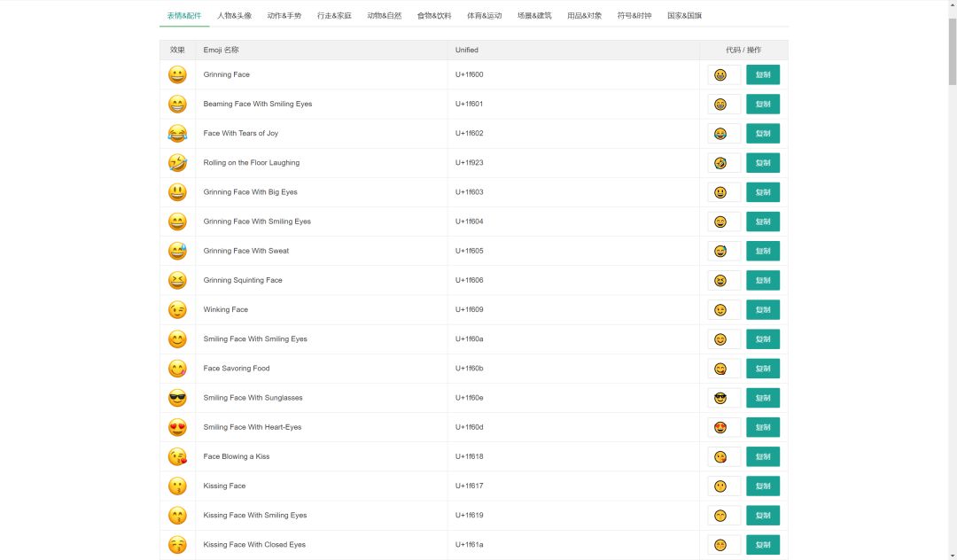Screen dimensions: 957x560
Task: Click the Grinning Squinting Face code field
Action: point(724,281)
